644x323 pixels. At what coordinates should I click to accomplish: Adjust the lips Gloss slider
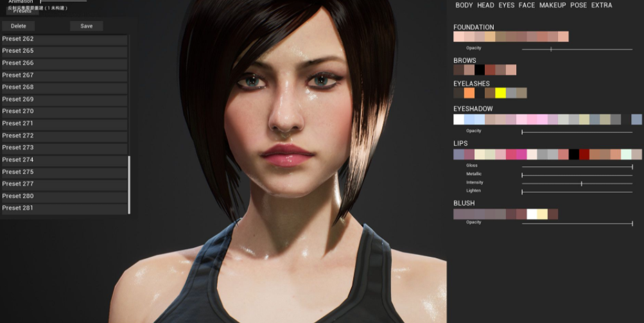click(x=577, y=167)
